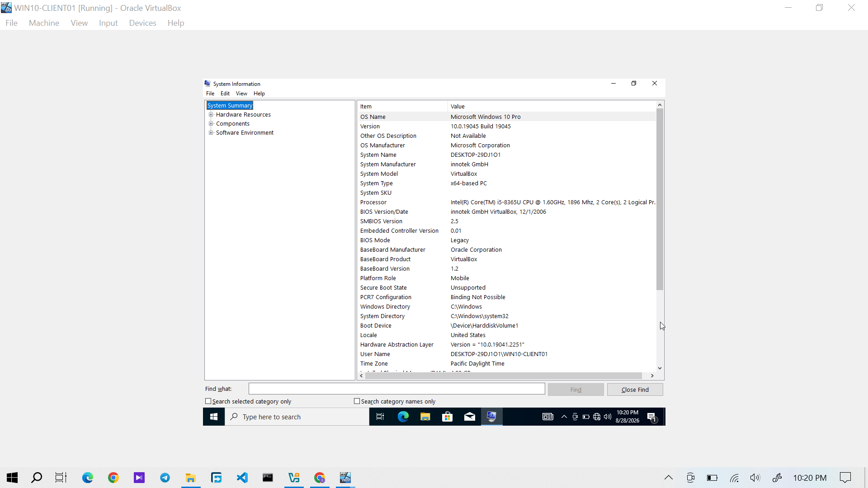Screen dimensions: 868x488
Task: Open purple Visual Studio icon on host taskbar
Action: tap(139, 478)
